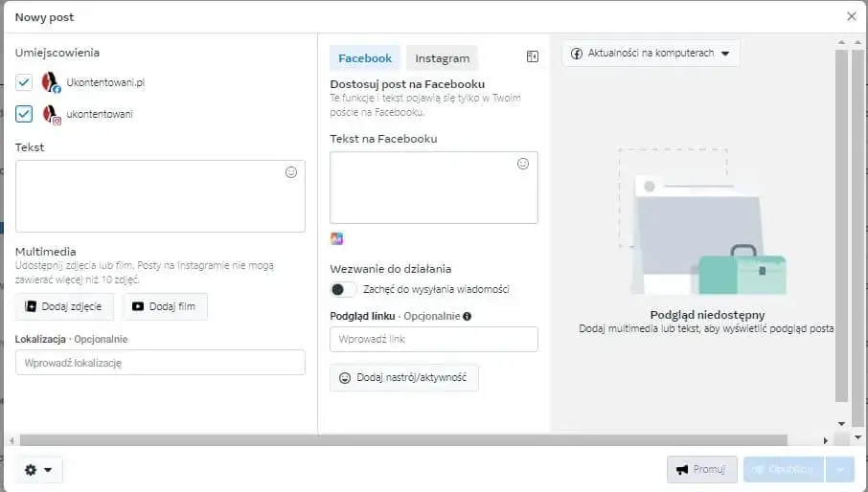Click the horizontal scrollbar track
The image size is (868, 492).
click(x=403, y=440)
